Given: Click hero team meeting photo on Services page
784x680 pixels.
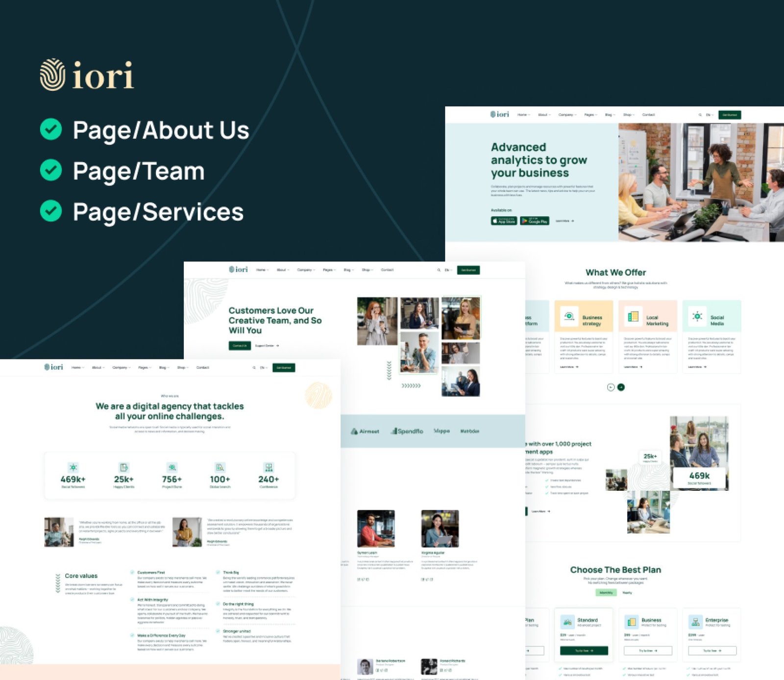Looking at the screenshot, I should pos(701,182).
